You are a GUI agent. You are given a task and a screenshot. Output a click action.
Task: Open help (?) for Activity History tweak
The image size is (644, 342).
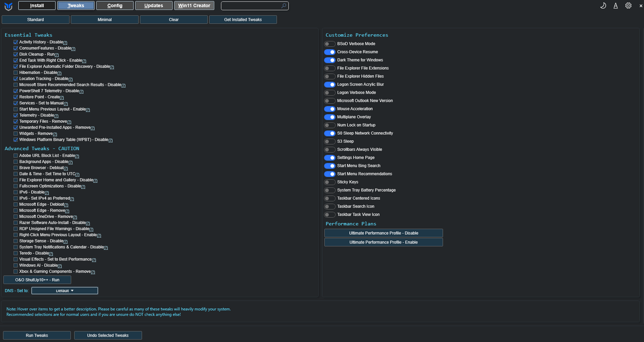pos(65,43)
